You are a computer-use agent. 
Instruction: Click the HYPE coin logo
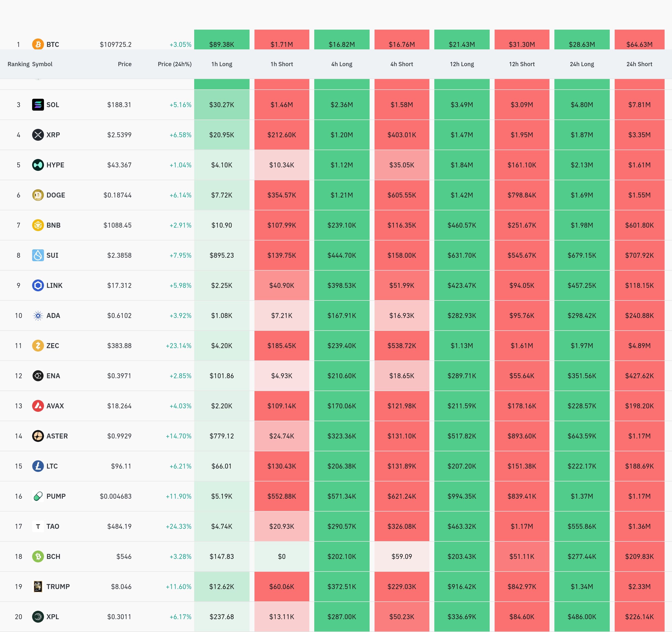tap(38, 165)
